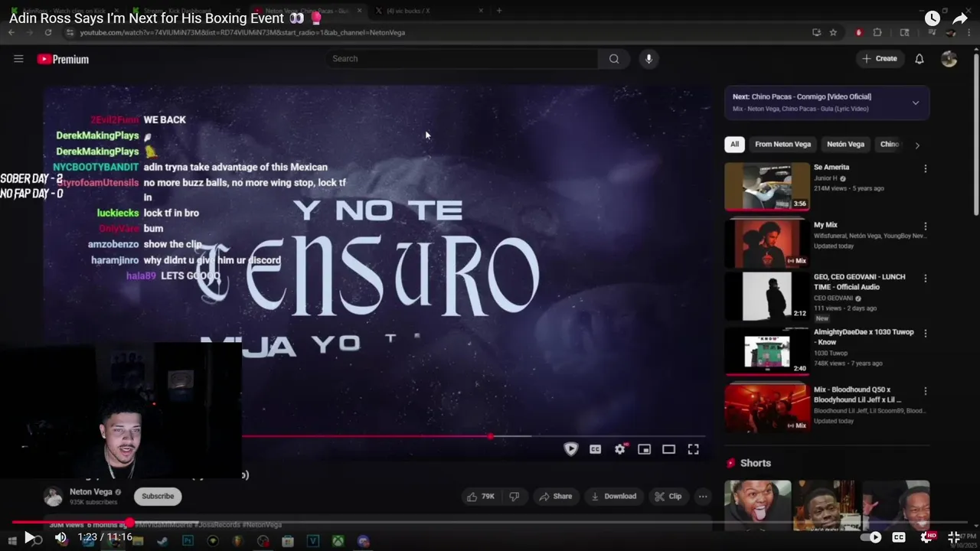Open share arrow at top right corner

point(960,18)
